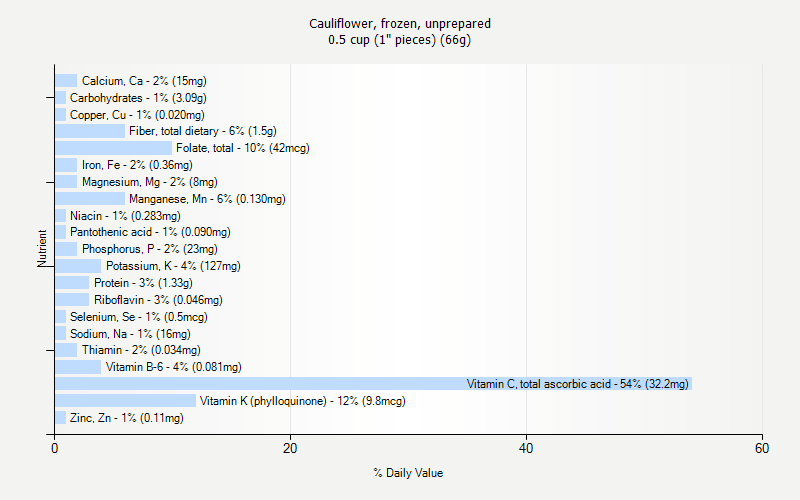This screenshot has height=500, width=800.
Task: Click the '% Daily Value' axis title
Action: [408, 473]
